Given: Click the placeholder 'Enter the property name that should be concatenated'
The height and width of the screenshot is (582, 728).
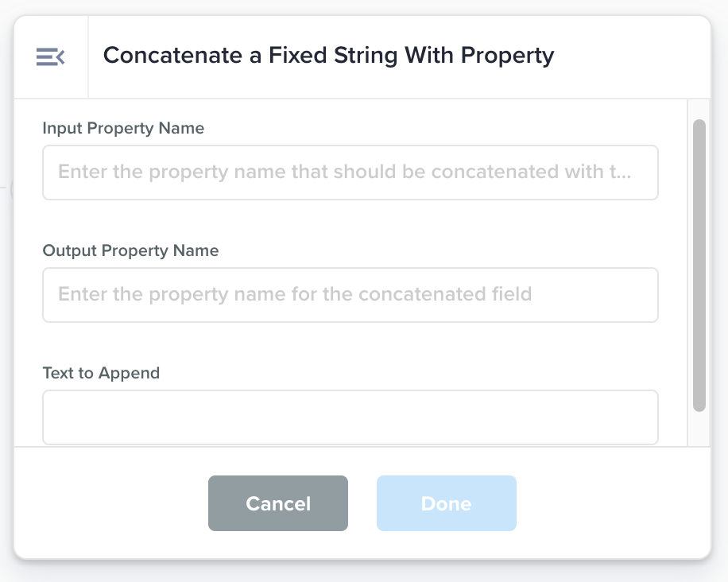Looking at the screenshot, I should click(343, 173).
